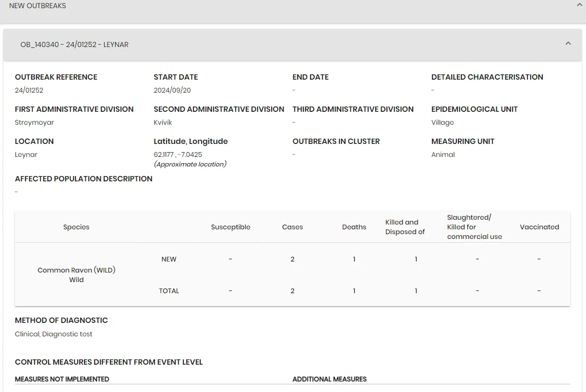586x392 pixels.
Task: Click the OB_140340 - 24/01252 - LEYNAR header
Action: (x=292, y=45)
